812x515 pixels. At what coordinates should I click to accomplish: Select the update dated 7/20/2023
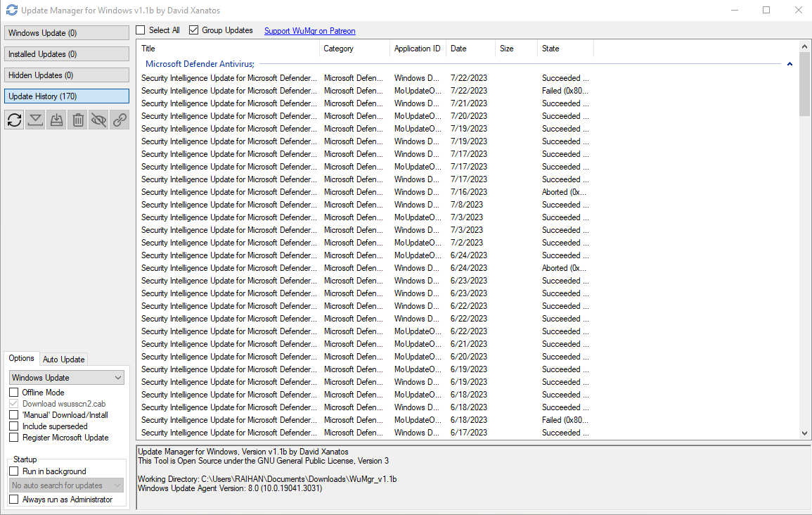365,116
